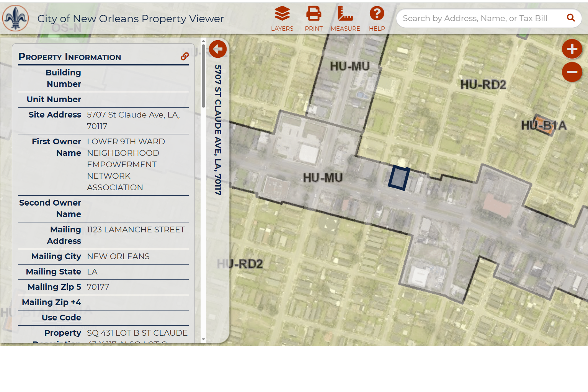Viewport: 588px width, 392px height.
Task: Click the HU-B1A zoning label on map
Action: tap(544, 126)
